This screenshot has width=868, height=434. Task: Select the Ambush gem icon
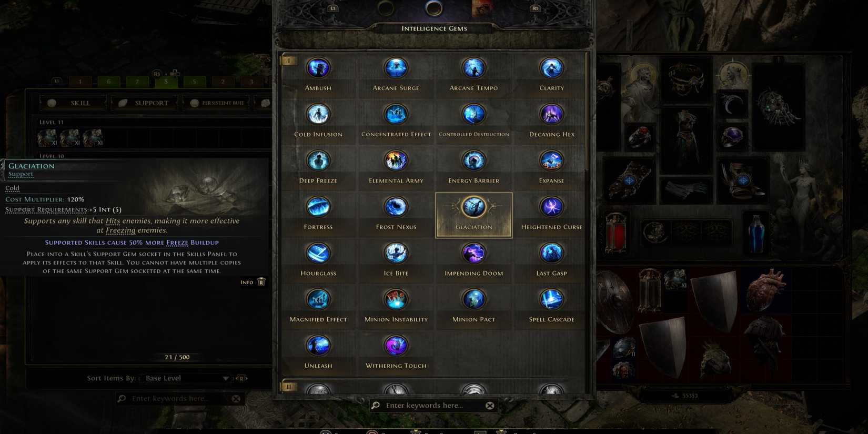coord(318,68)
